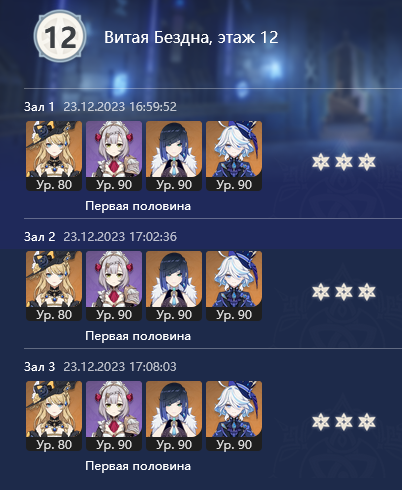Choose Navia portrait in Зал 3

click(54, 416)
